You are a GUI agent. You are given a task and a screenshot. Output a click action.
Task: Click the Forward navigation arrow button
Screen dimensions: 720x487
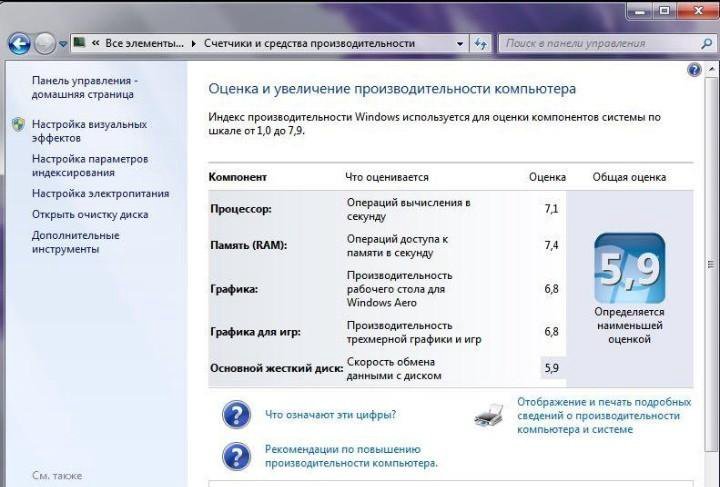[45, 44]
